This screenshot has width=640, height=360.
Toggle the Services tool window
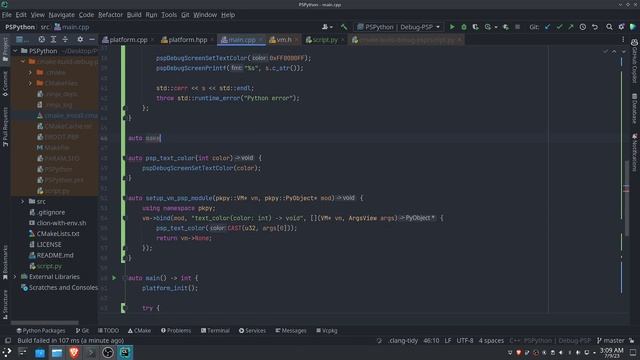(252, 331)
